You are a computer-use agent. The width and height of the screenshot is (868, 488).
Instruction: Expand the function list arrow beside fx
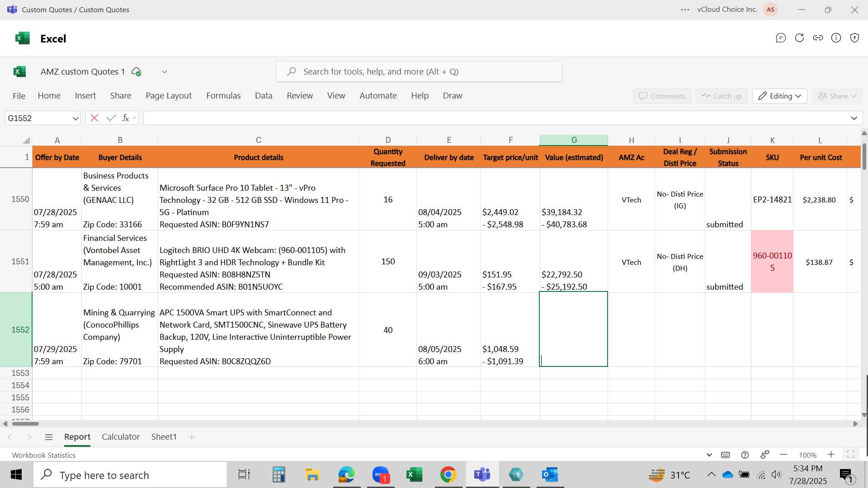click(134, 118)
